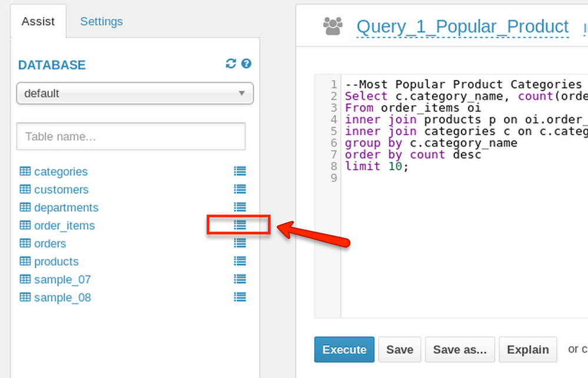The width and height of the screenshot is (588, 378).
Task: Click the database help question icon
Action: pyautogui.click(x=247, y=64)
